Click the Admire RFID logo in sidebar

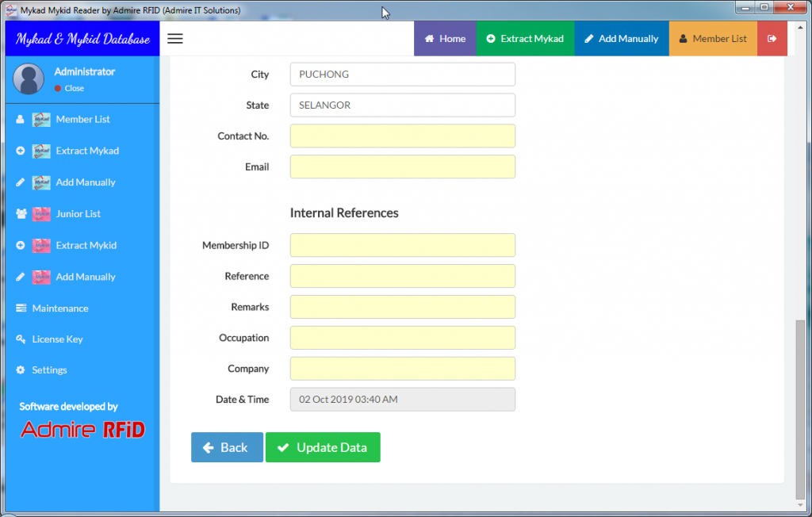point(82,430)
